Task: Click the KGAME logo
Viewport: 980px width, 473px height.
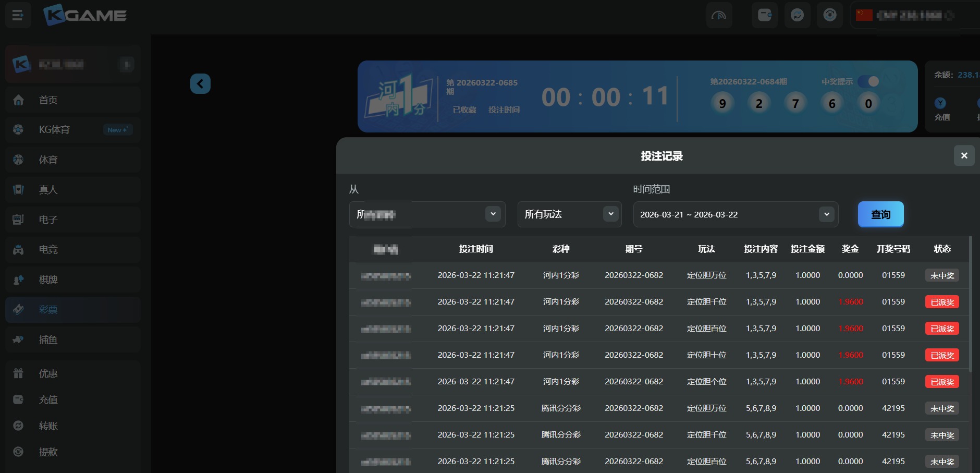Action: tap(85, 15)
